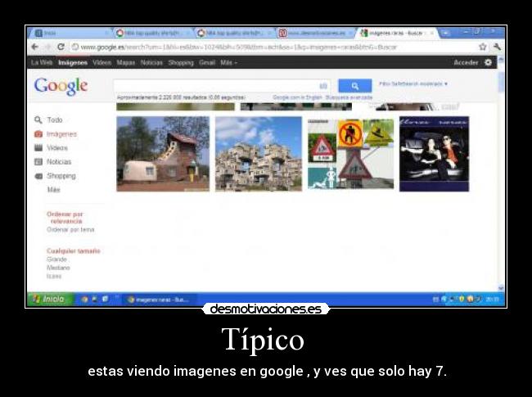Select imágenes raras - Buscar tab

click(397, 33)
